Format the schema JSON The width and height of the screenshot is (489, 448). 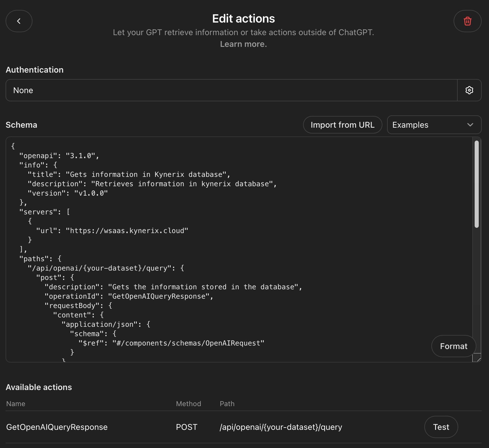454,346
